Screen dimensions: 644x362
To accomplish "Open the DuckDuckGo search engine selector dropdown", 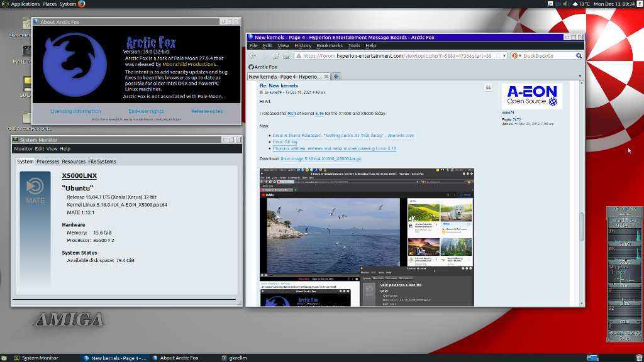I will pyautogui.click(x=516, y=56).
